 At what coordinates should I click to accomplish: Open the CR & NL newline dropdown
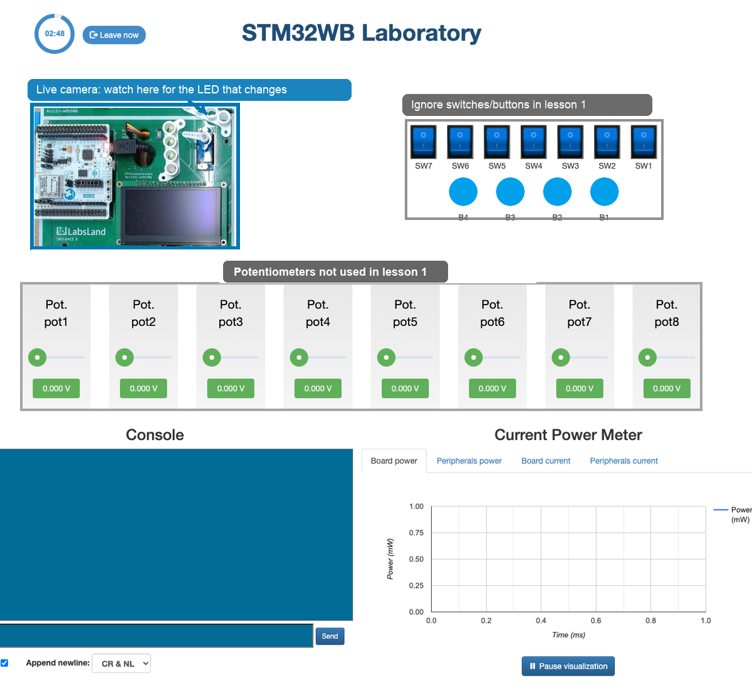pos(122,664)
